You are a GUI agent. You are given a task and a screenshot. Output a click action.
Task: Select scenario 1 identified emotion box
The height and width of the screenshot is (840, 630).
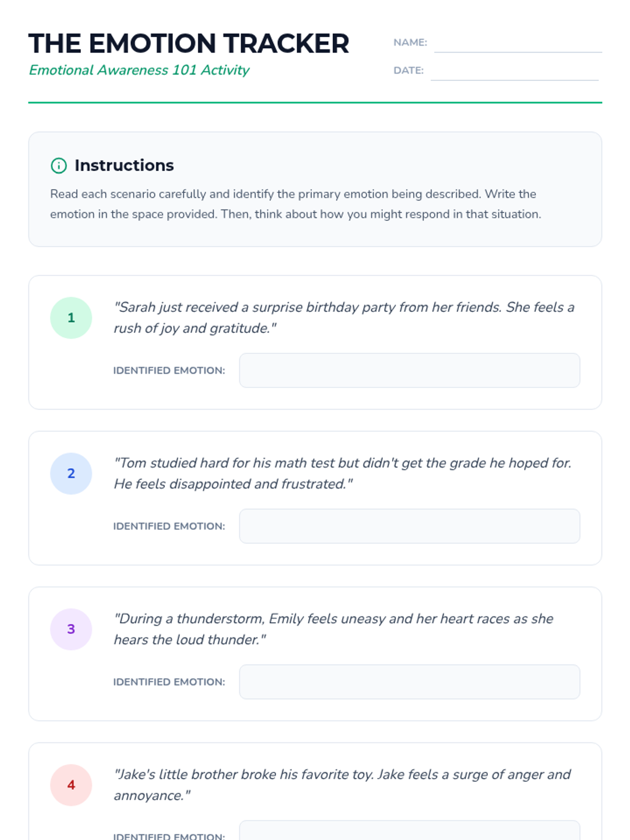(409, 371)
